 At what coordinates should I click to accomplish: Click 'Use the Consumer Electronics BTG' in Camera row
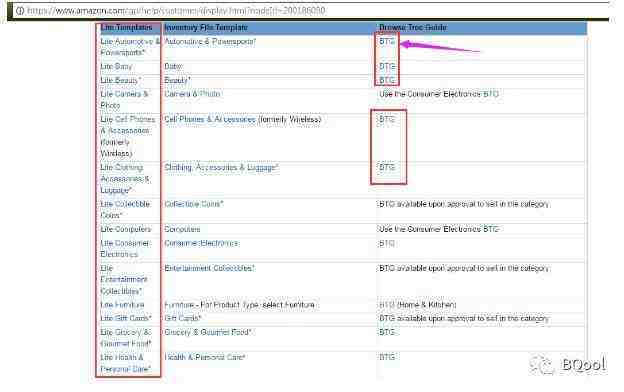click(439, 94)
